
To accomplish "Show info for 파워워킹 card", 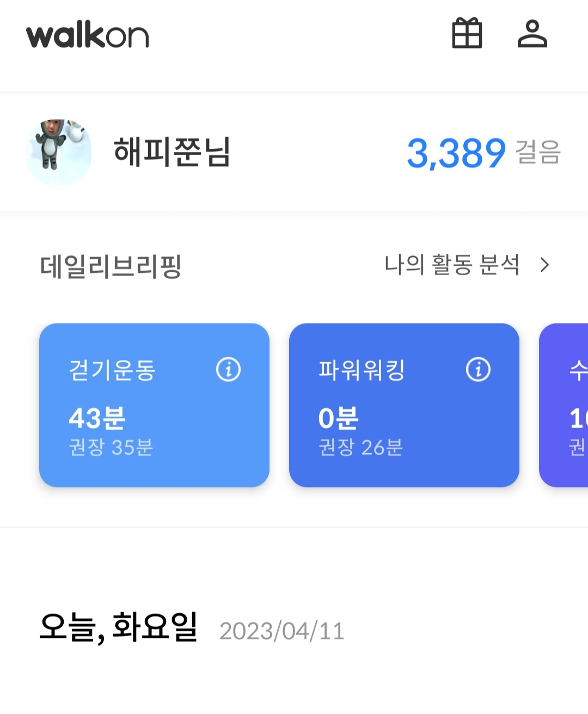I will coord(478,369).
